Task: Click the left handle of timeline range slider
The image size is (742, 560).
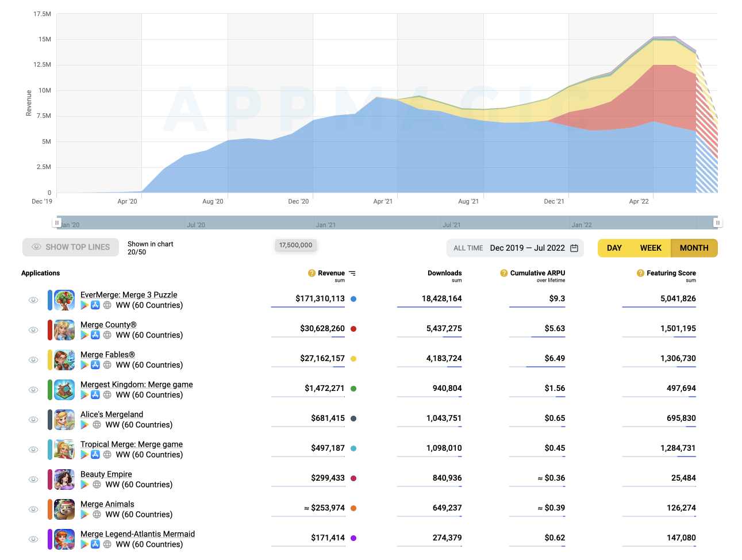Action: click(x=57, y=223)
